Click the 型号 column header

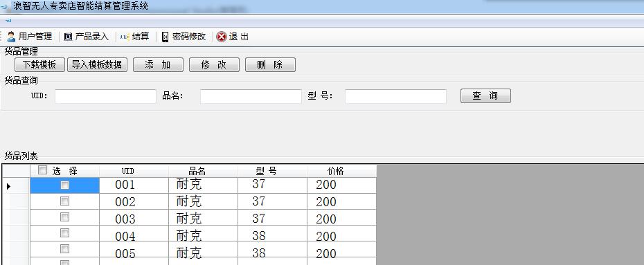[x=272, y=171]
